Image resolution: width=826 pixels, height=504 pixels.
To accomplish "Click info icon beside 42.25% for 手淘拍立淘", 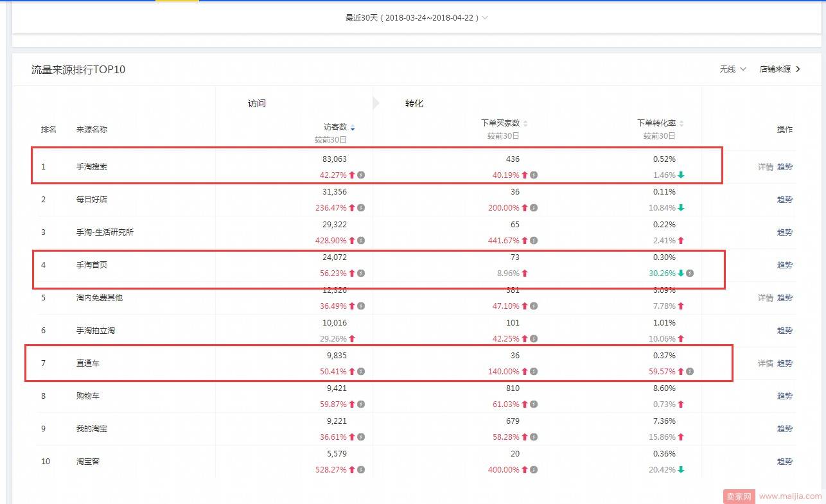I will pyautogui.click(x=534, y=339).
